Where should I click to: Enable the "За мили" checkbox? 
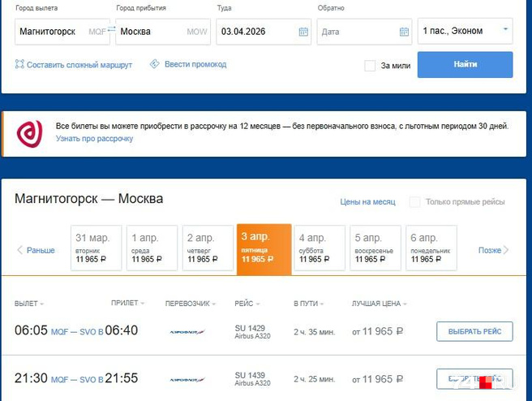370,66
